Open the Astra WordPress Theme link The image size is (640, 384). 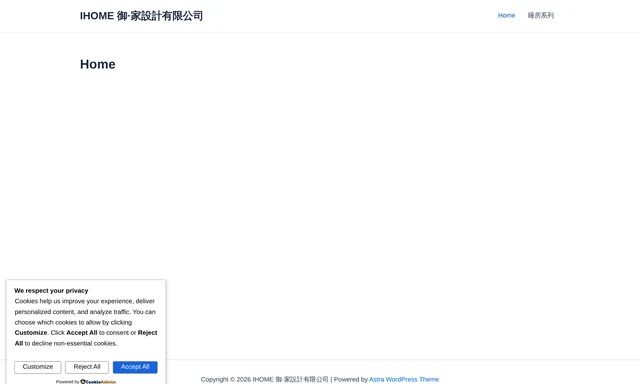[404, 379]
